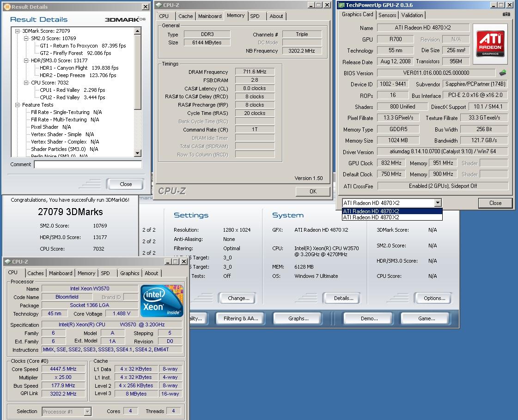Image resolution: width=518 pixels, height=420 pixels.
Task: Open the Processor #1 selection dropdown
Action: (x=87, y=411)
